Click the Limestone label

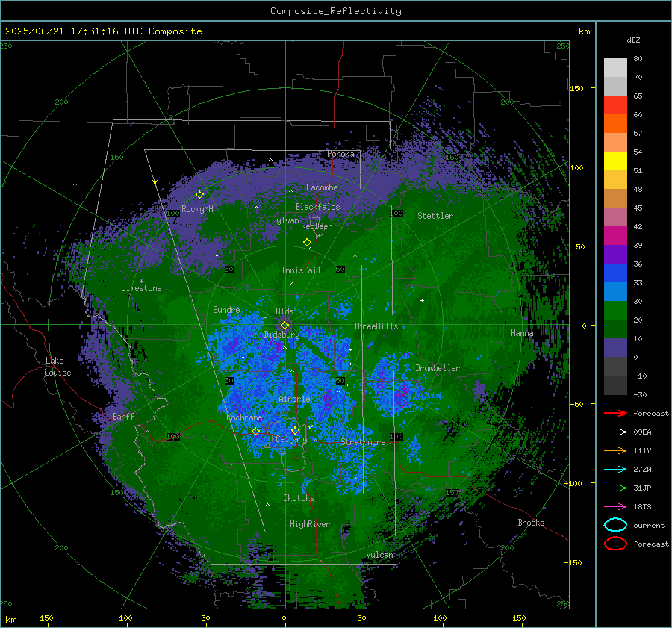pos(141,288)
